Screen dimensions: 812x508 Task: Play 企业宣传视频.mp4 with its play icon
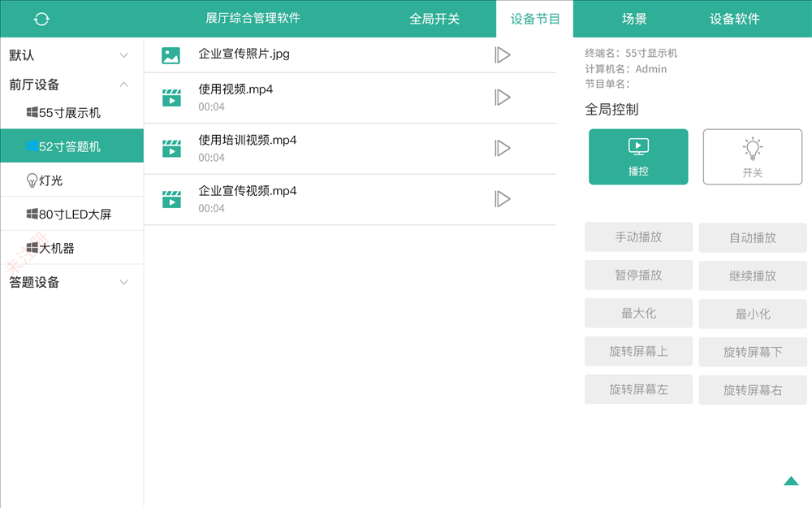(x=503, y=199)
